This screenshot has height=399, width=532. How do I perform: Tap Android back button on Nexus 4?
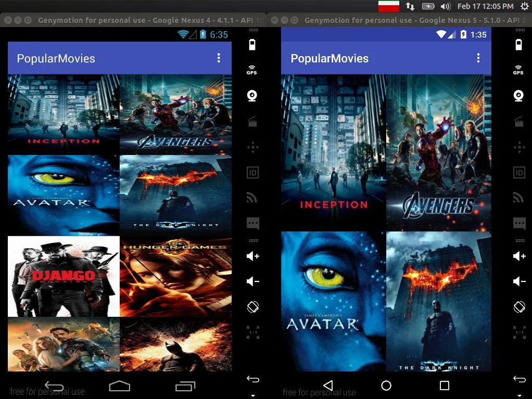[54, 386]
